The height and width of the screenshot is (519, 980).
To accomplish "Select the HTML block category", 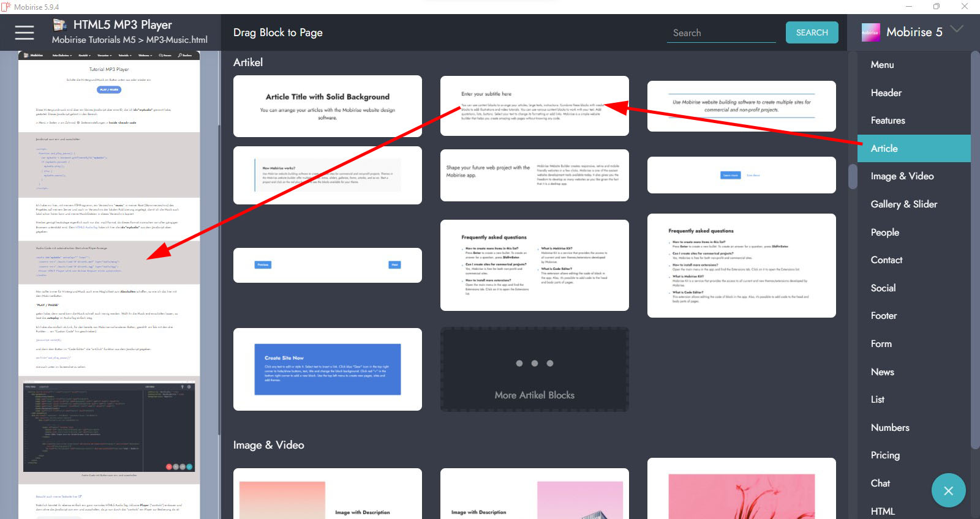I will coord(883,511).
